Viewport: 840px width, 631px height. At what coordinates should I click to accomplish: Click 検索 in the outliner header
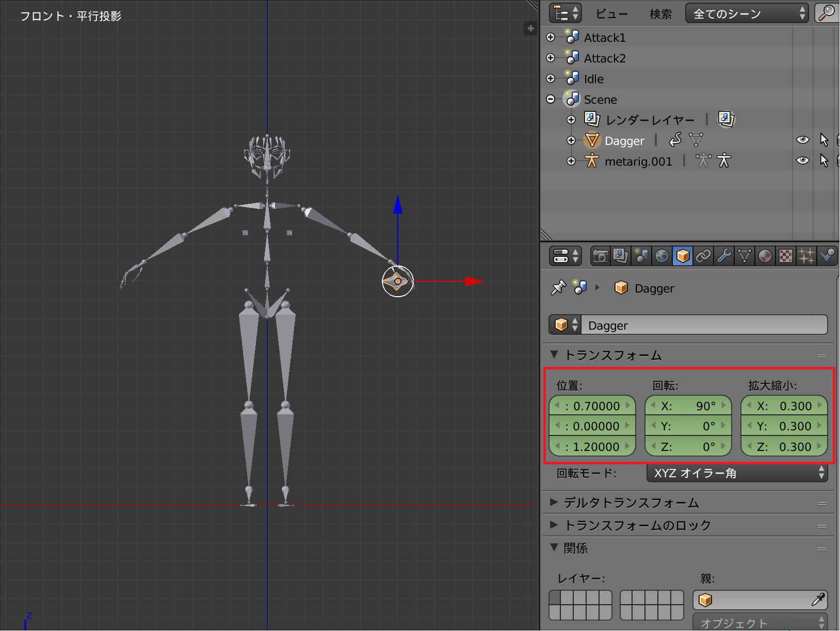point(660,14)
